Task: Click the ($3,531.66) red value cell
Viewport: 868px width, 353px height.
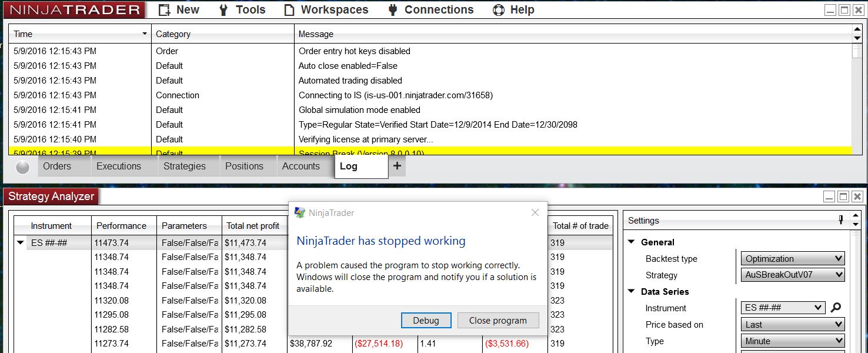Action: (x=515, y=344)
